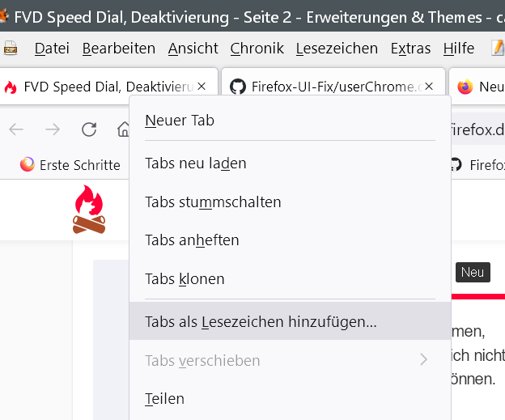Open the Erste Schritte bookmark
The height and width of the screenshot is (420, 505).
pos(70,165)
